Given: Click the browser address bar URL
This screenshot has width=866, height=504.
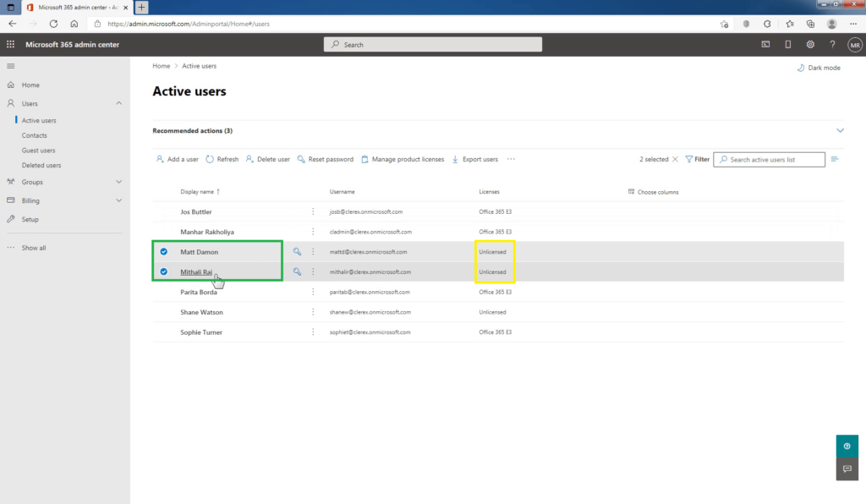Looking at the screenshot, I should click(189, 24).
